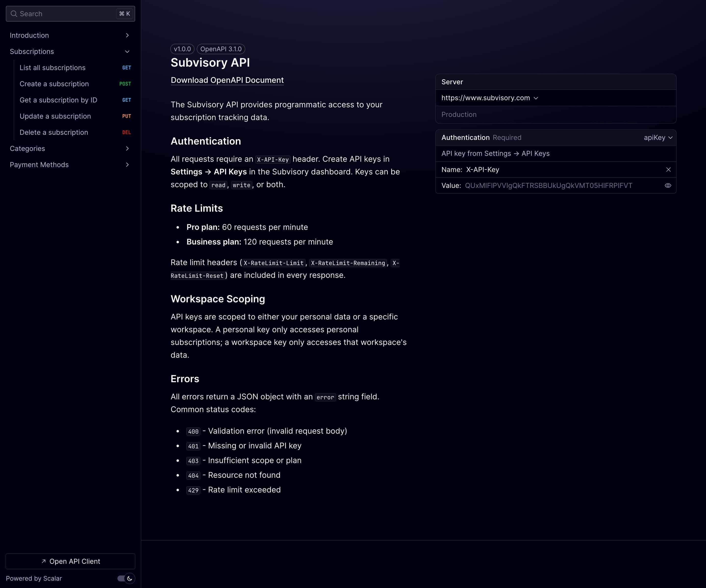Click the 400 status code
This screenshot has width=706, height=588.
[x=193, y=431]
